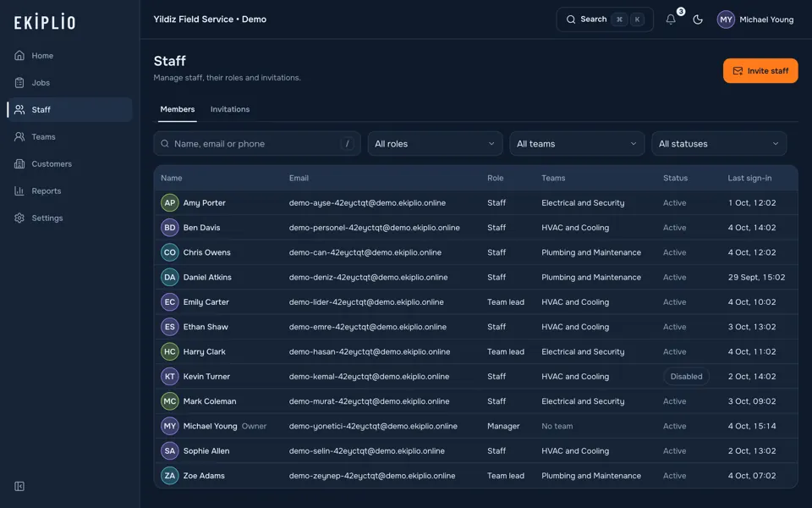Click the Email column header
Viewport: 812px width, 508px height.
pos(299,178)
